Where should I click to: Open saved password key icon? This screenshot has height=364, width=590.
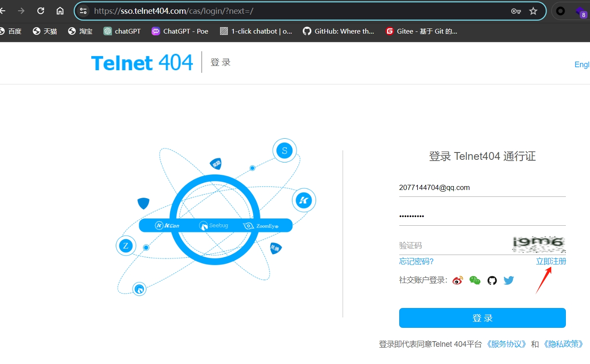pyautogui.click(x=516, y=11)
